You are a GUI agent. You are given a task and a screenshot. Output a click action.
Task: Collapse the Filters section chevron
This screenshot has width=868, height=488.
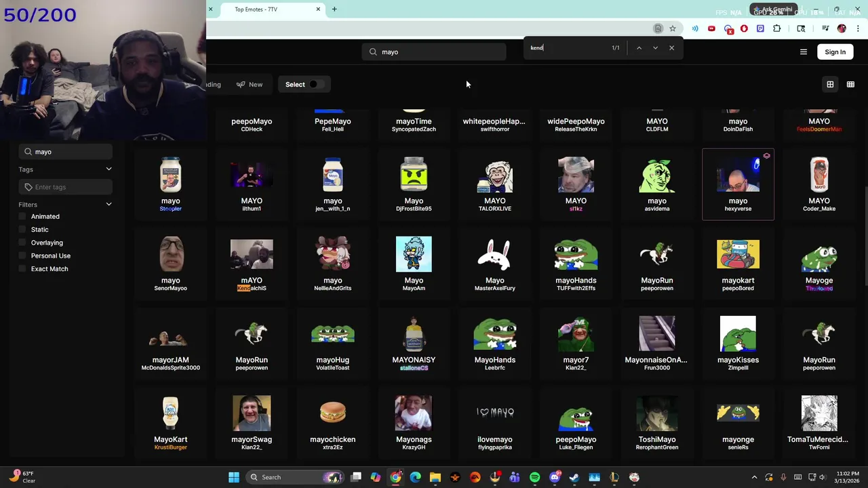point(108,205)
